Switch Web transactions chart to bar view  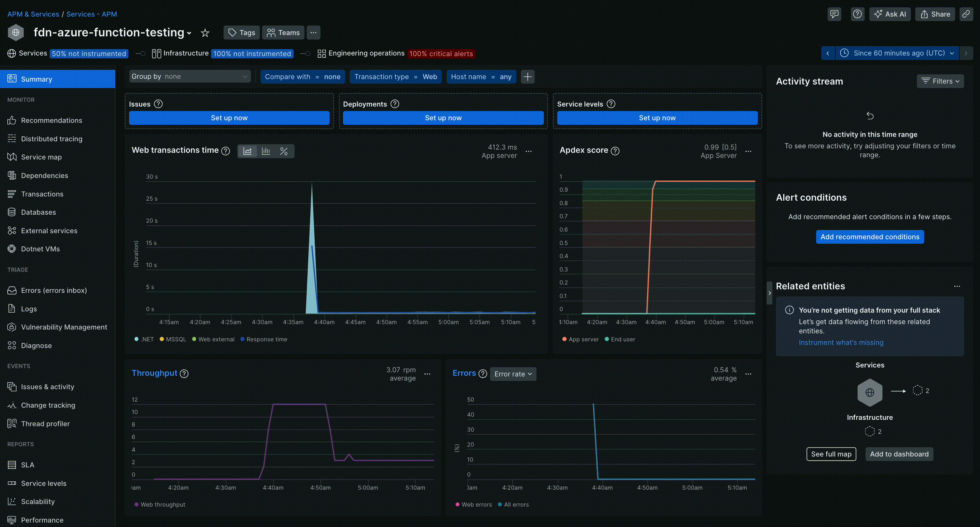tap(266, 151)
